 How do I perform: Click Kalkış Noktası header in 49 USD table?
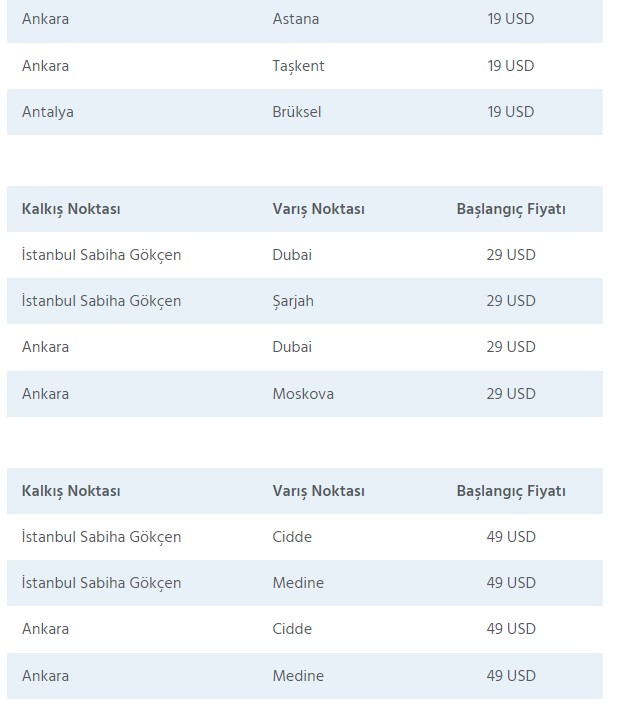[71, 491]
